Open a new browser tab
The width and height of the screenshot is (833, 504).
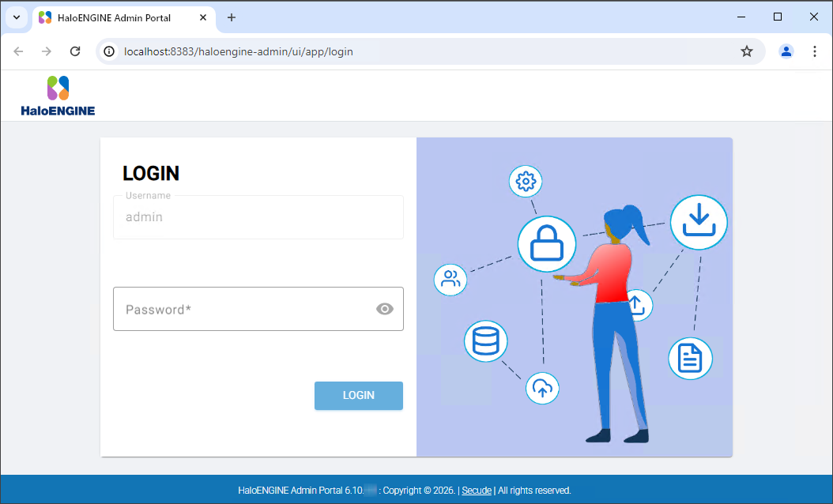click(x=232, y=17)
